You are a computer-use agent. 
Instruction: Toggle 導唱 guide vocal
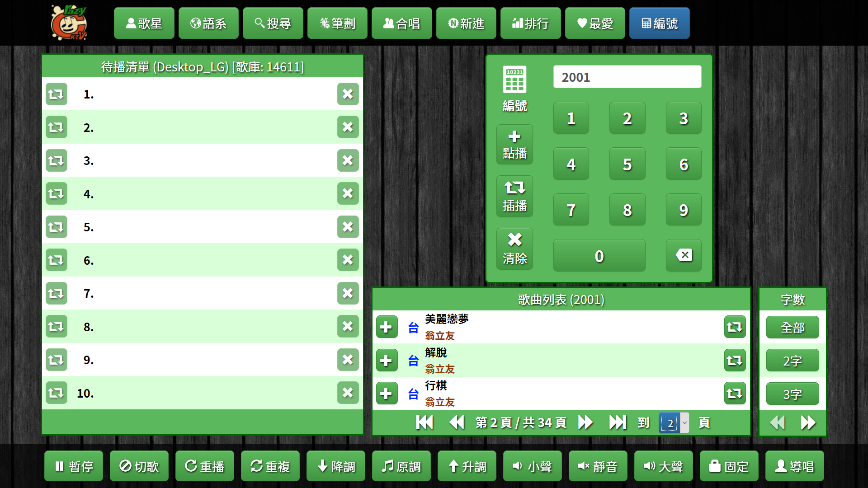[794, 466]
